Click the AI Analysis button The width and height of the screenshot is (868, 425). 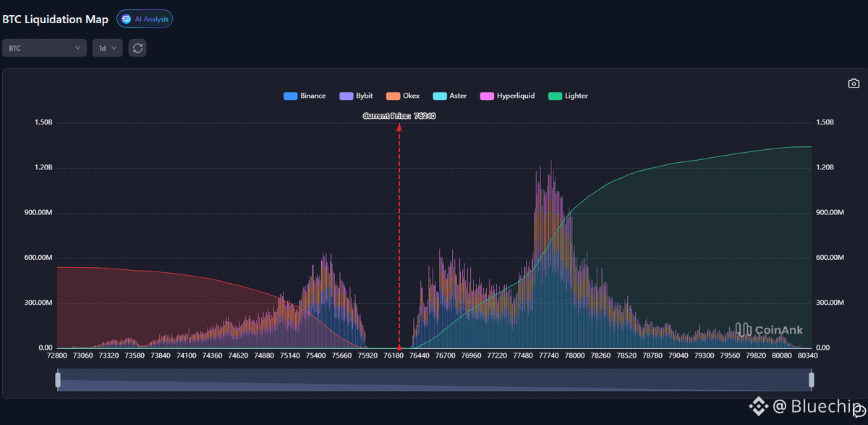[145, 19]
